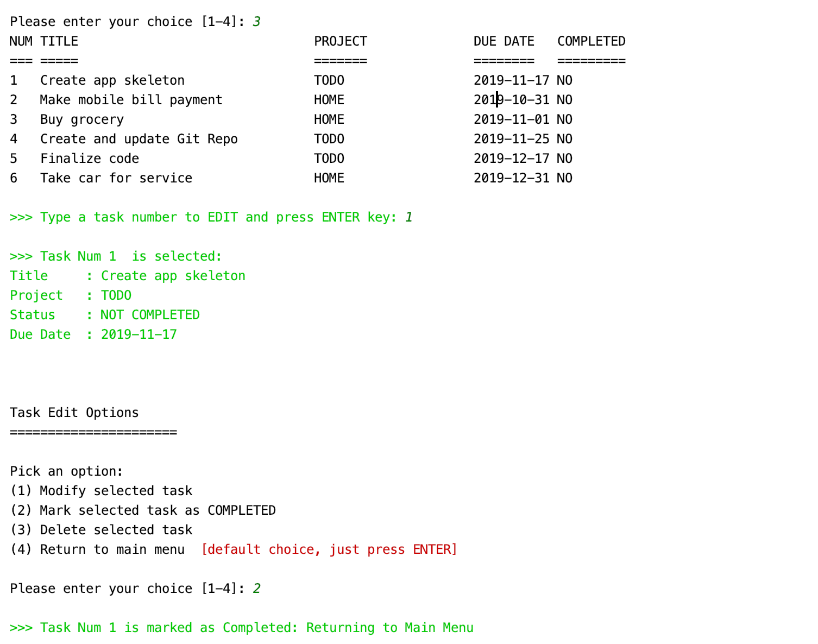Click the 'Pick an option:' line

pos(67,471)
